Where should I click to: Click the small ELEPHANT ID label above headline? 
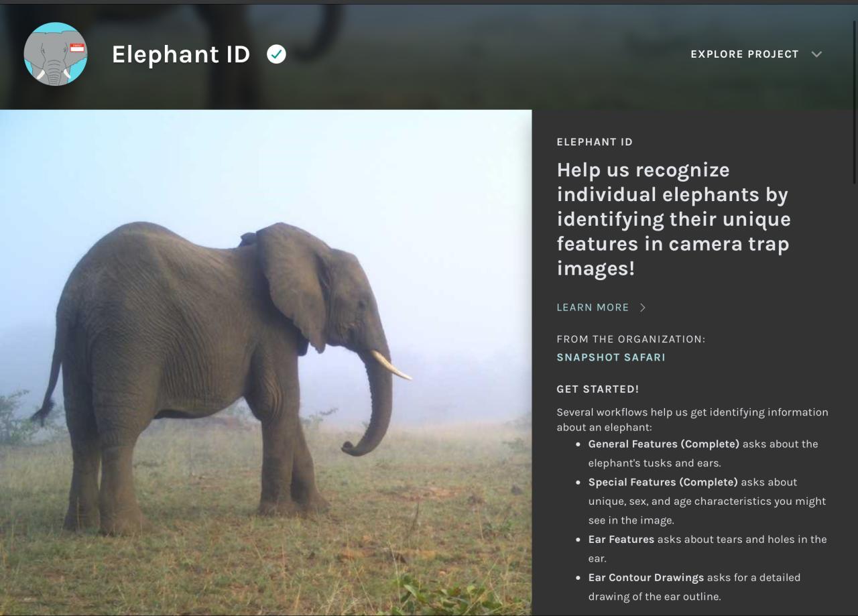pos(595,142)
